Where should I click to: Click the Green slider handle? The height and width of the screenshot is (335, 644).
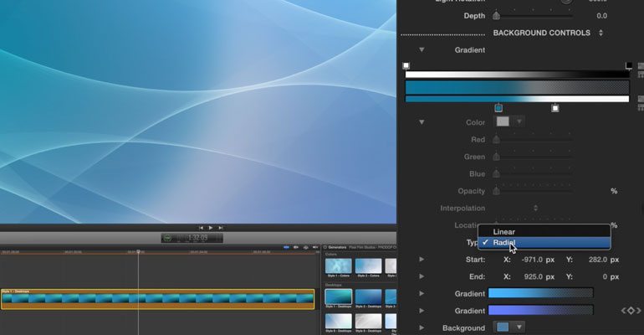click(x=497, y=157)
